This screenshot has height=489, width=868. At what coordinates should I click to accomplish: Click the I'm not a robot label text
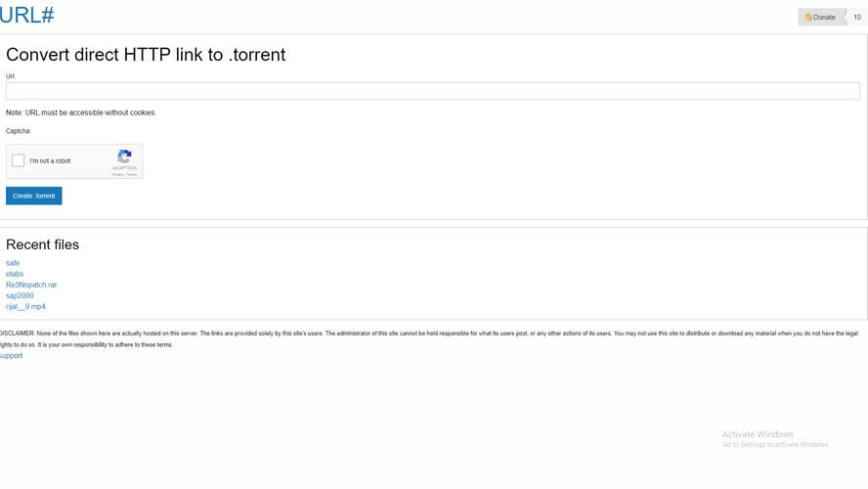coord(50,160)
